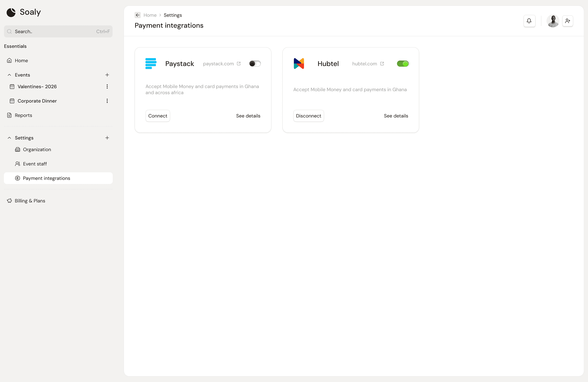This screenshot has height=382, width=588.
Task: Collapse the Events section
Action: tap(9, 75)
